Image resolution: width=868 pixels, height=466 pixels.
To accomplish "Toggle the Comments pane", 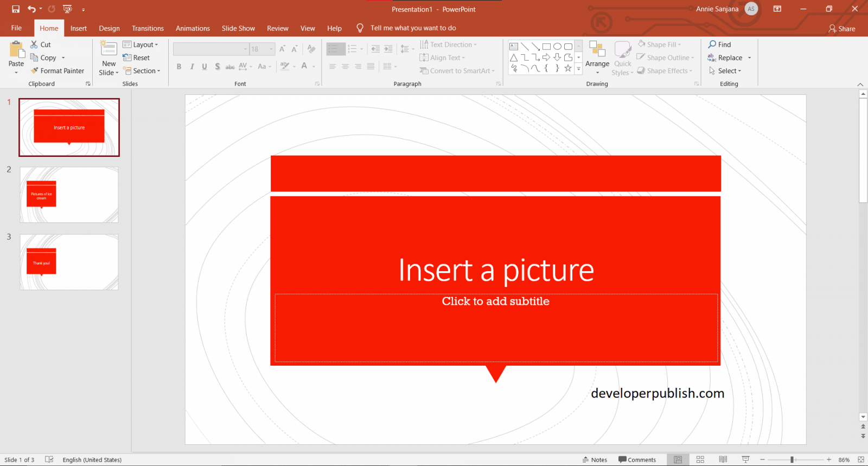I will pyautogui.click(x=637, y=459).
